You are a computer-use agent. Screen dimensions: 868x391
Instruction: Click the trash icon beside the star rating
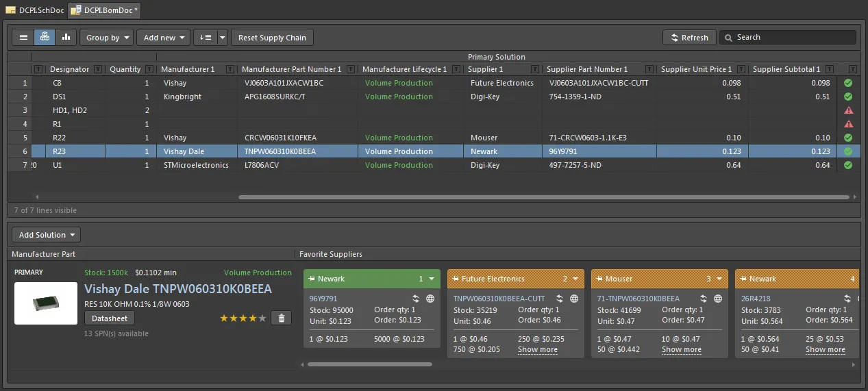point(280,318)
